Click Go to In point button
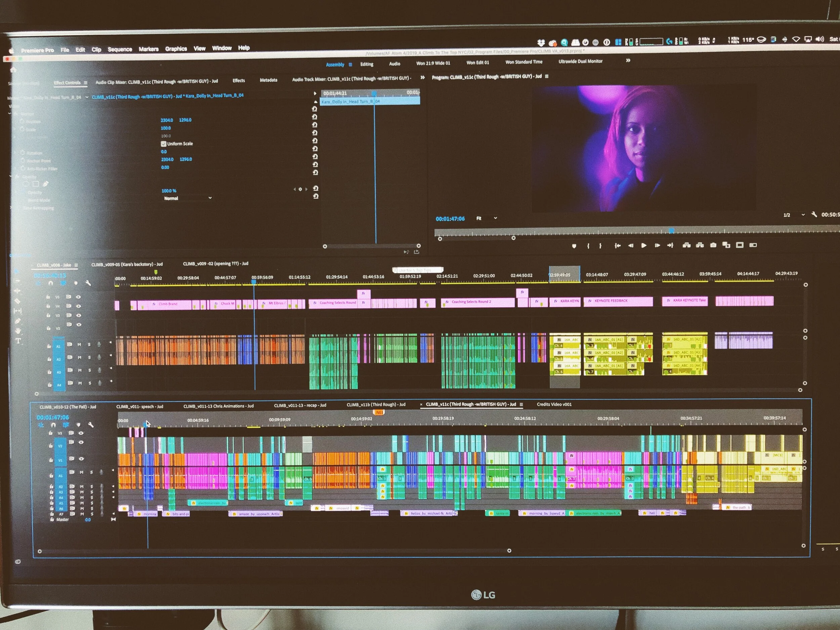The height and width of the screenshot is (630, 840). [618, 246]
